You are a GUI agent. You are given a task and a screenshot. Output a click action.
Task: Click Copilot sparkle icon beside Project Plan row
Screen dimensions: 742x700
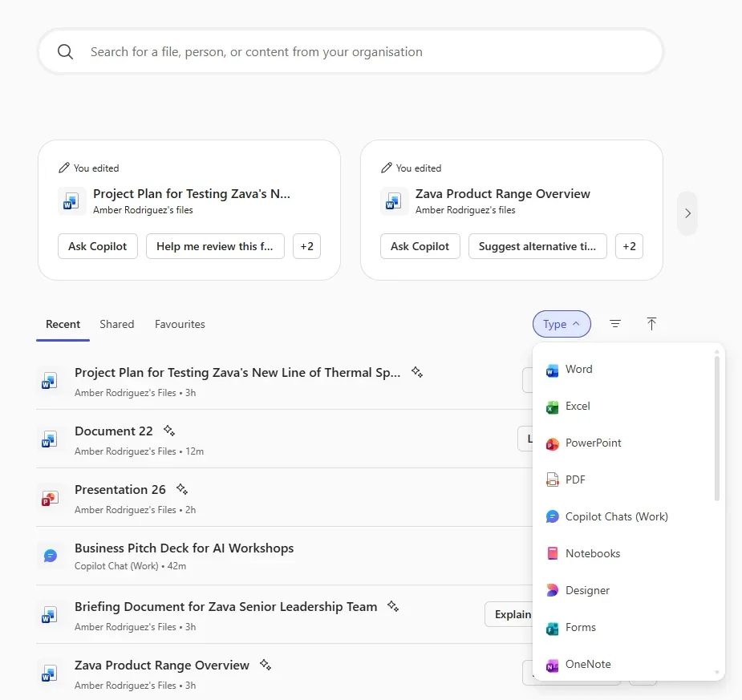tap(417, 372)
